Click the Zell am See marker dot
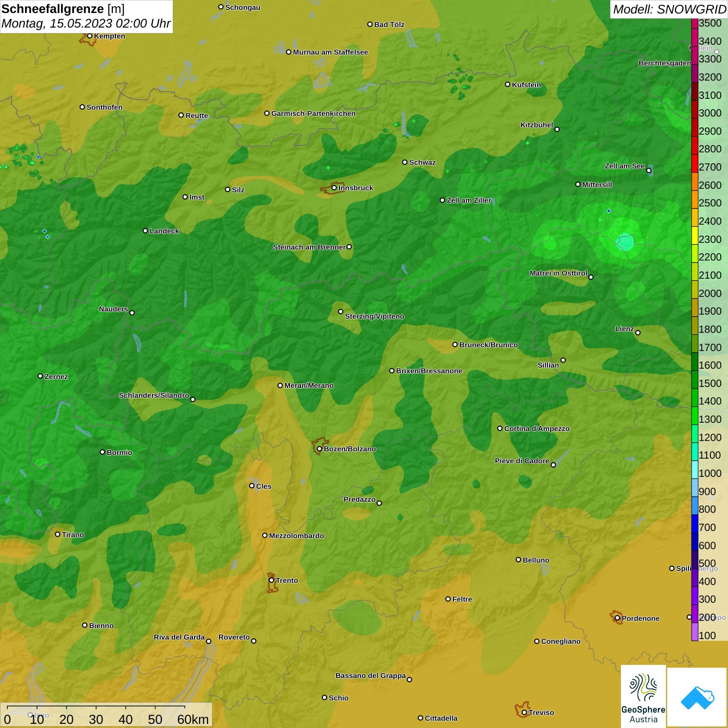This screenshot has height=728, width=728. click(x=648, y=170)
